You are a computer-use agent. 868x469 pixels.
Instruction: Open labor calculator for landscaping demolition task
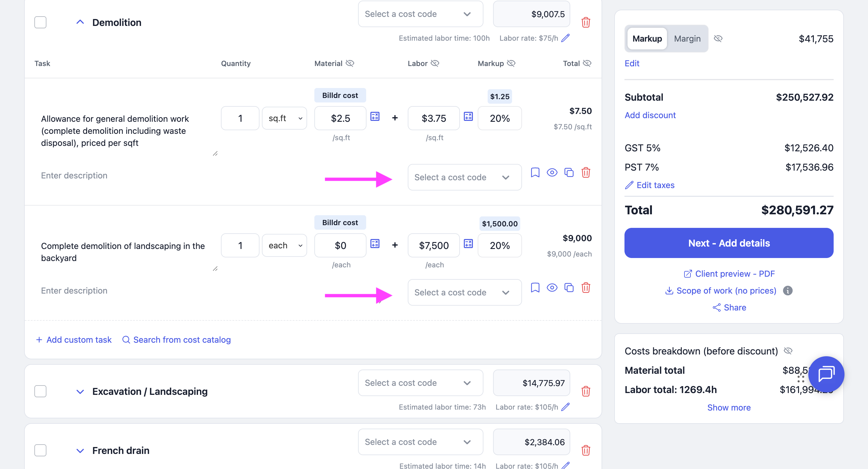[468, 244]
